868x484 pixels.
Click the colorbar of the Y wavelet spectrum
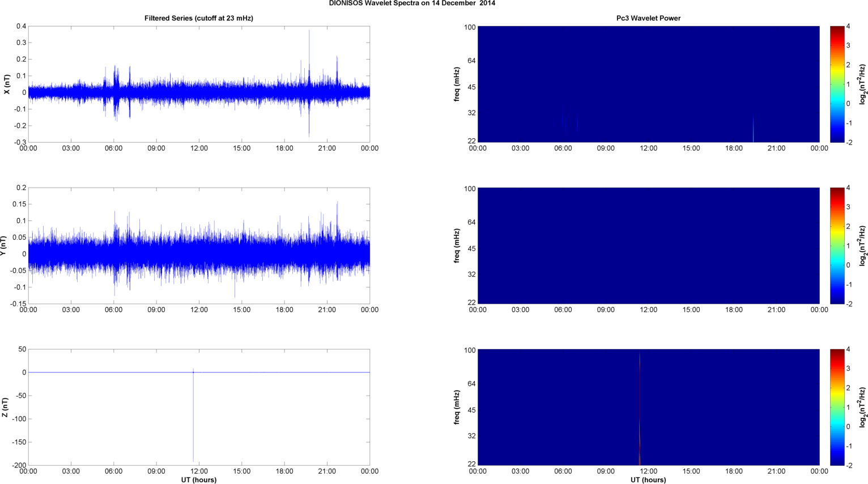pos(837,245)
